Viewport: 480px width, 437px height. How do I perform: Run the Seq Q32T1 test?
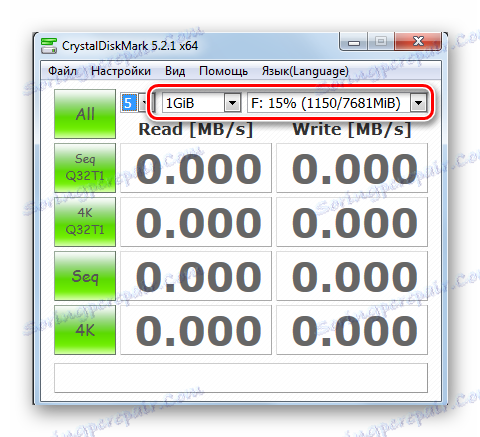(85, 168)
